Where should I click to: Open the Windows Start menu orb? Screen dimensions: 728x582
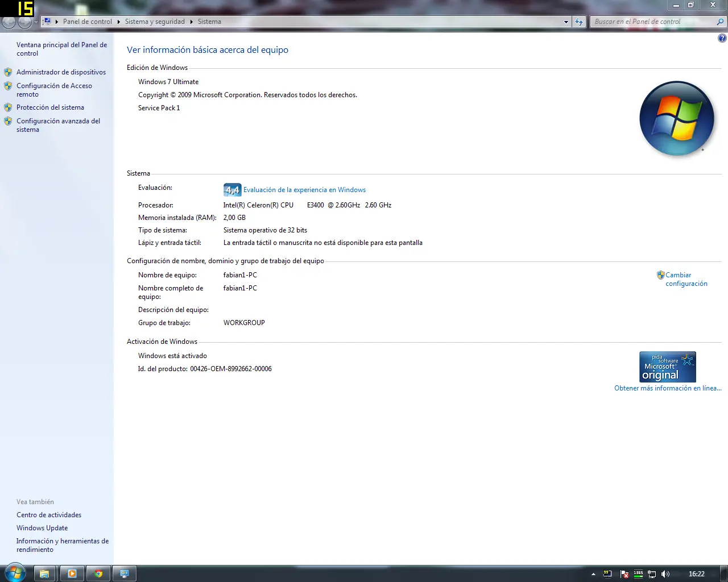[15, 572]
